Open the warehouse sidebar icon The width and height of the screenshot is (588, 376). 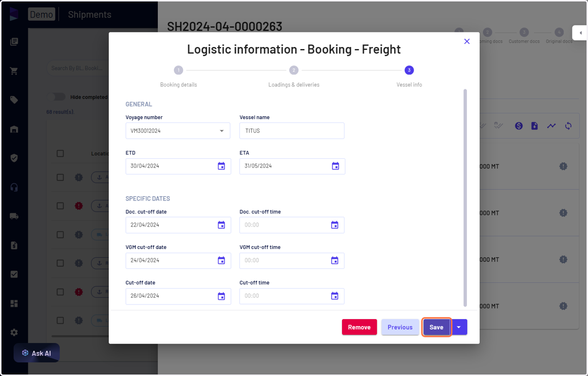click(x=14, y=129)
